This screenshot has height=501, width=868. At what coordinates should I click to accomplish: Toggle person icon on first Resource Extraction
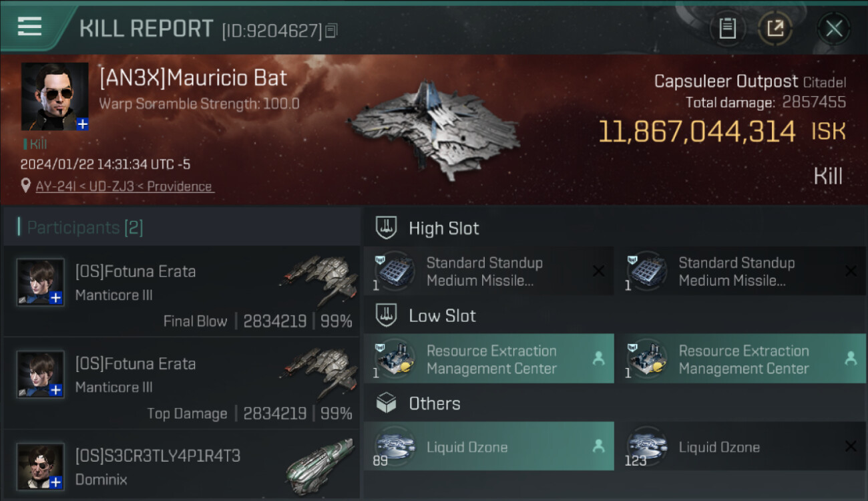(x=598, y=359)
